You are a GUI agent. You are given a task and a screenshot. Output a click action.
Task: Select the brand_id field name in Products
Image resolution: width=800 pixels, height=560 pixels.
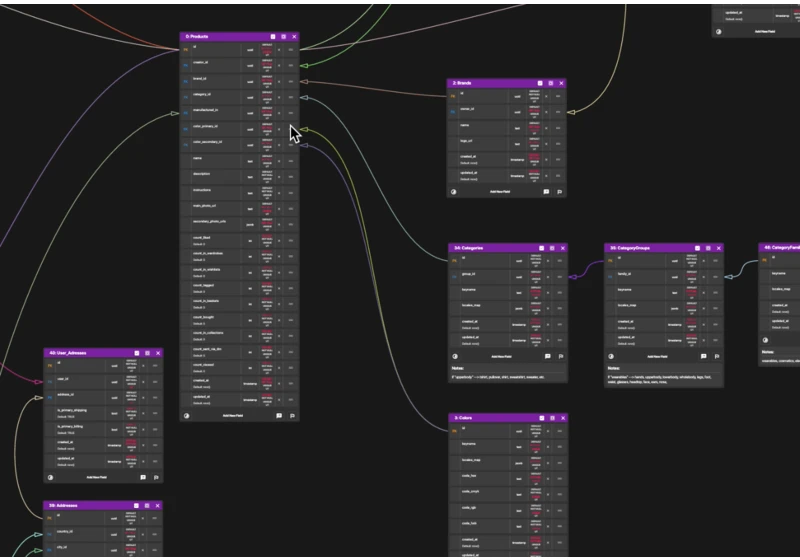[199, 79]
